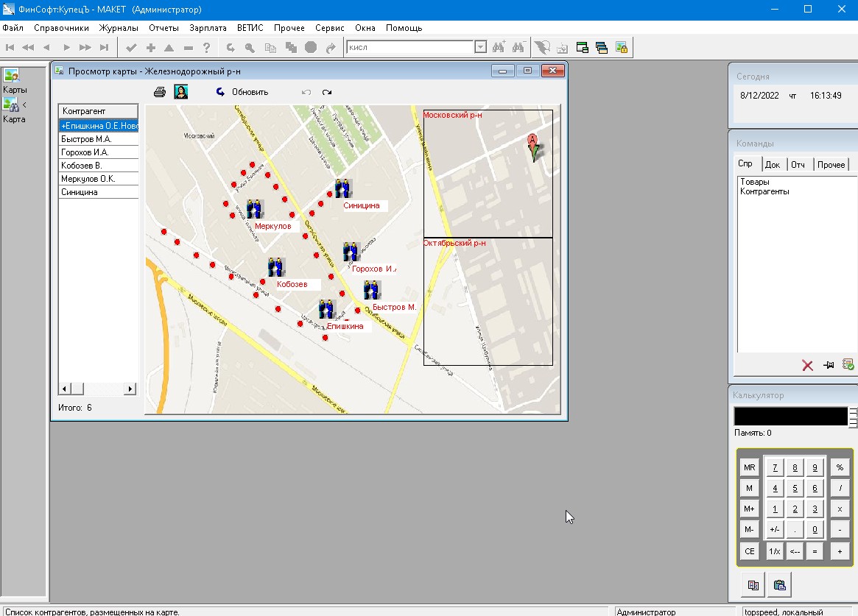Click the calculator paste clipboard icon

(x=779, y=585)
